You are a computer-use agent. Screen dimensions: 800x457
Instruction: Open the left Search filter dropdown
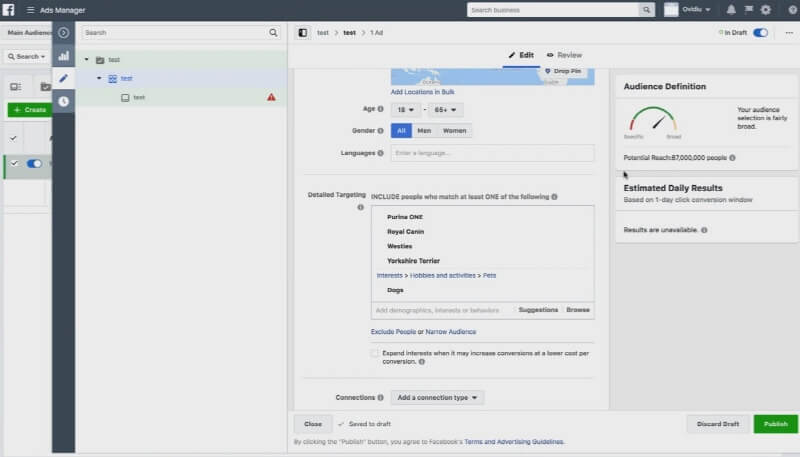(27, 57)
